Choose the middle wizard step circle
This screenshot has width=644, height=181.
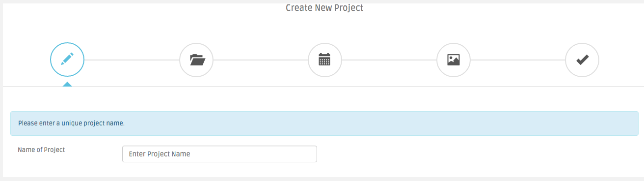click(325, 60)
